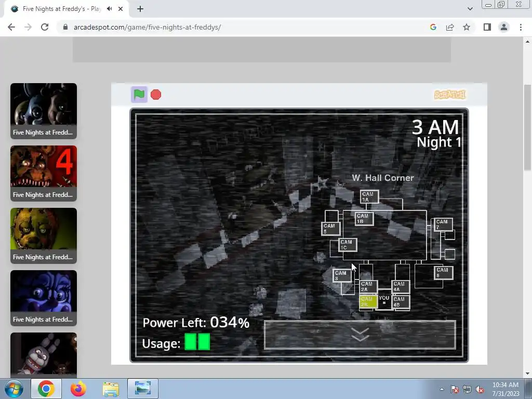Lower the camera monitor with chevron bar
This screenshot has height=399, width=532.
click(360, 335)
